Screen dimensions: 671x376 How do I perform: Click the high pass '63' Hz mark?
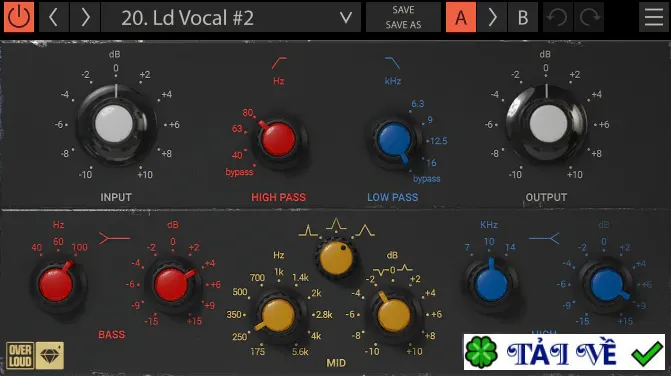click(237, 129)
